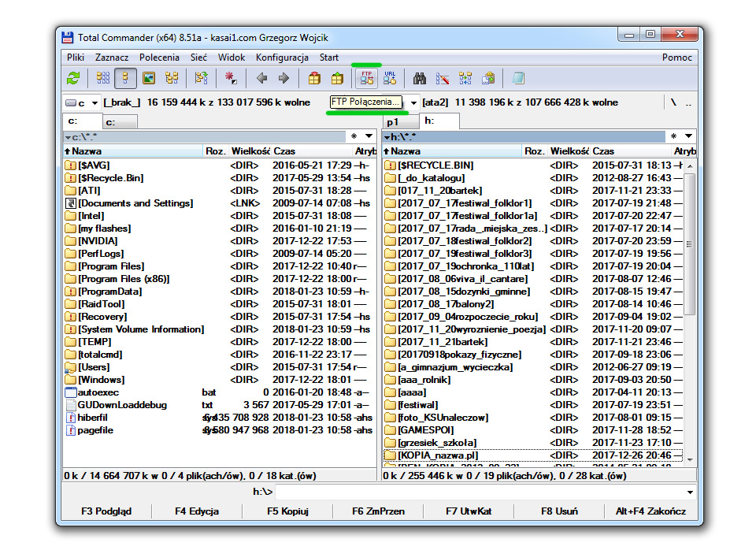Click F7 UtwKat button
The image size is (756, 550).
(x=469, y=511)
